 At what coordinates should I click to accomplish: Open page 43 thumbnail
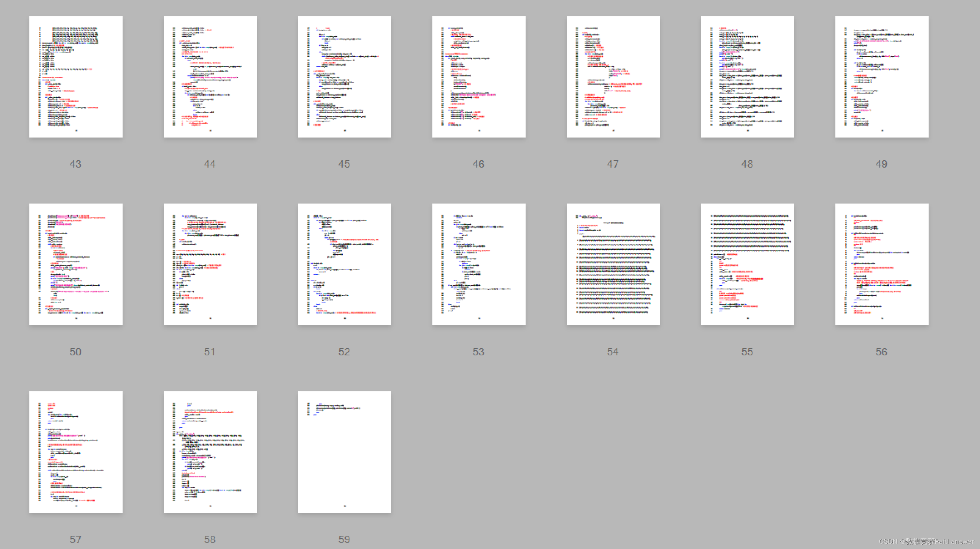pos(76,76)
